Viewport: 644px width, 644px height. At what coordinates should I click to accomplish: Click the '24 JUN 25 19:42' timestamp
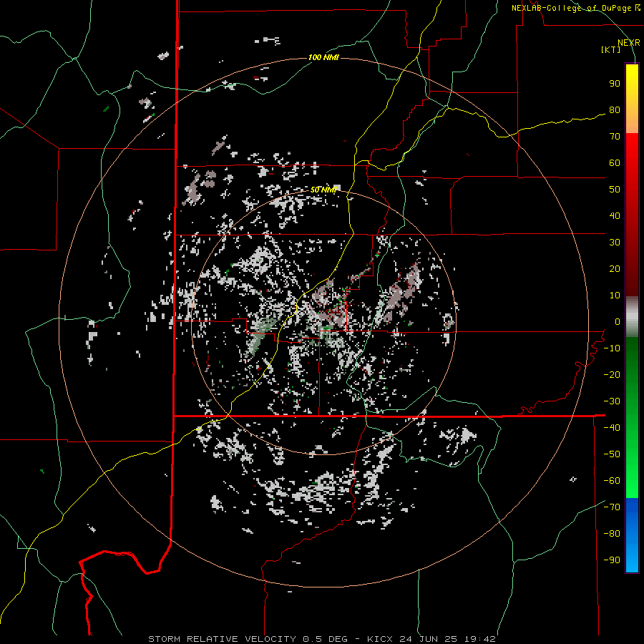click(x=447, y=639)
